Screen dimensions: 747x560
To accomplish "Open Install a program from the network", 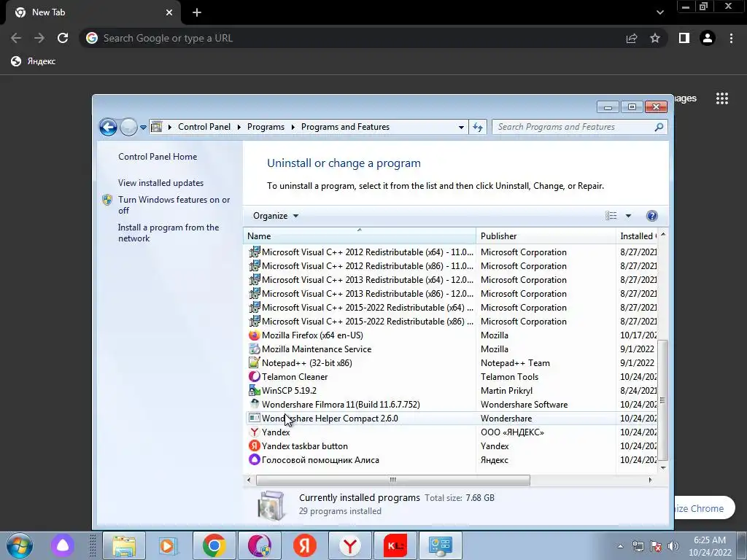I will coord(169,233).
